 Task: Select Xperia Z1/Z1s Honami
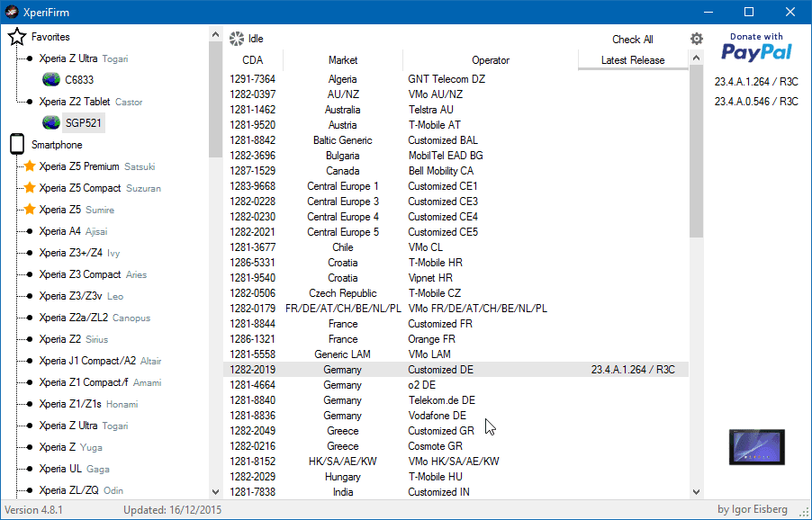[x=88, y=404]
